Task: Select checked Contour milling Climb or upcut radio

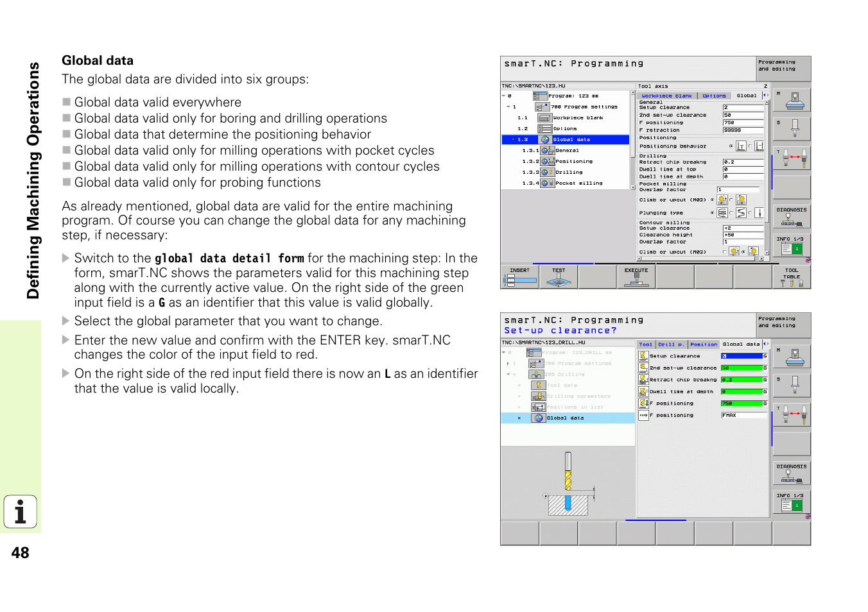Action: coord(743,252)
